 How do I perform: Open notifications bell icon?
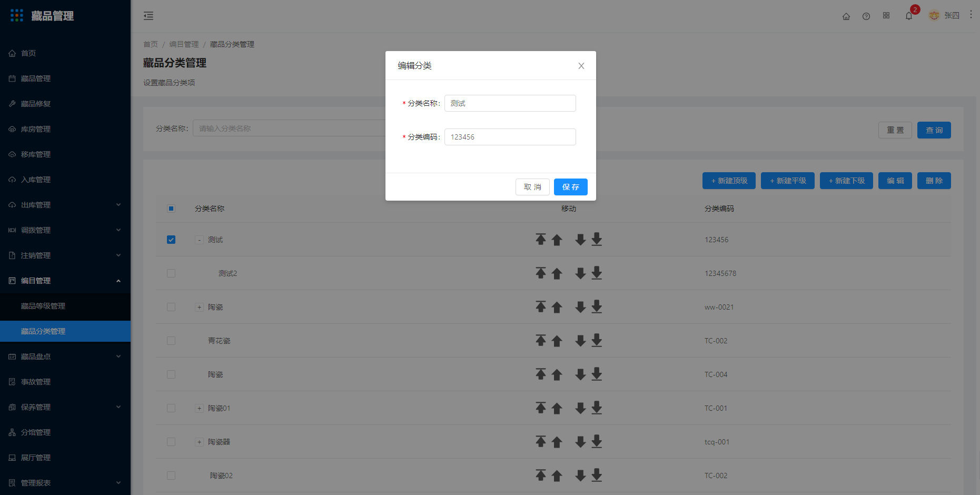click(909, 16)
